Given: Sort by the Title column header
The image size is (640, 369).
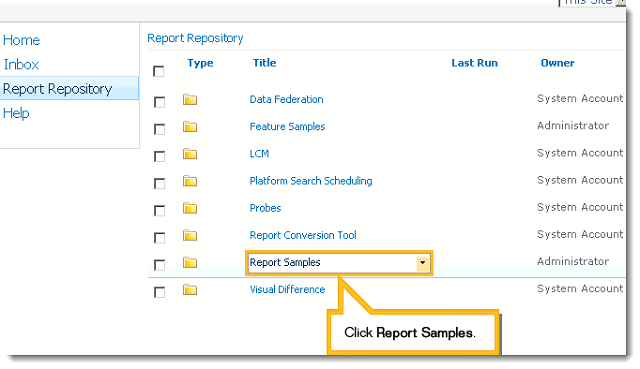Looking at the screenshot, I should [x=264, y=63].
